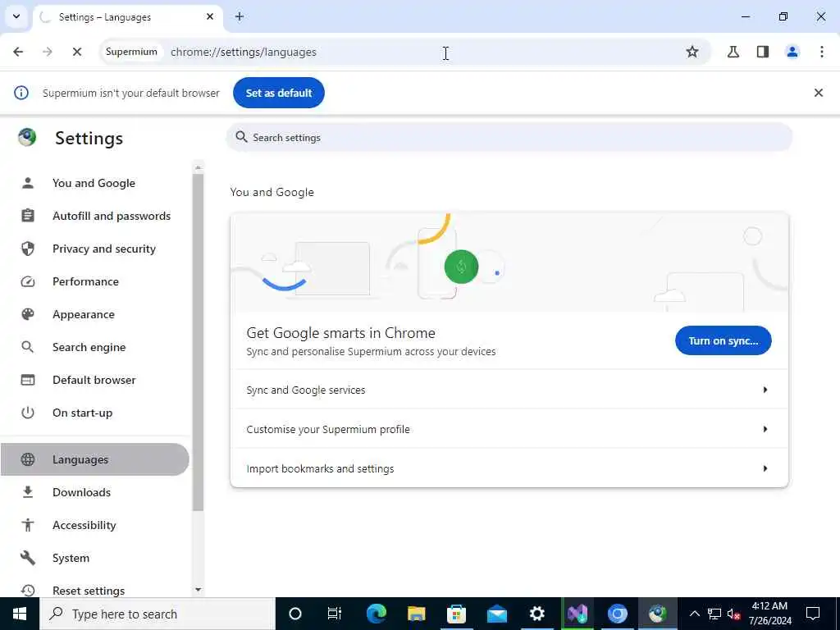Click the back navigation arrow
The height and width of the screenshot is (630, 840).
18,52
